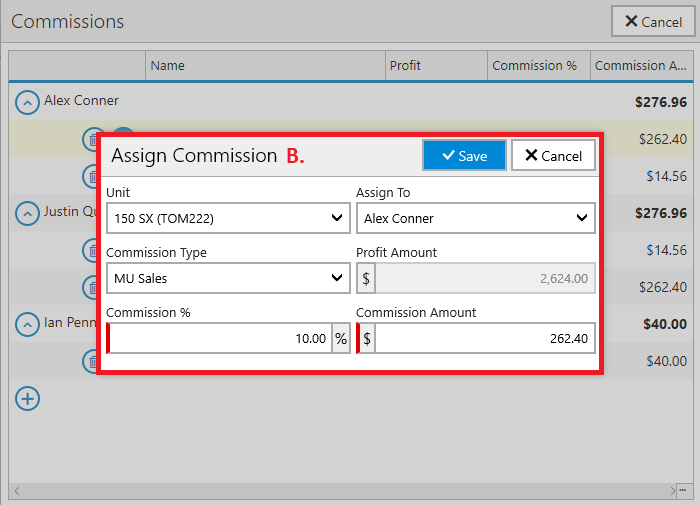Cancel the Assign Commission dialog
Viewport: 700px width, 505px height.
[x=553, y=155]
